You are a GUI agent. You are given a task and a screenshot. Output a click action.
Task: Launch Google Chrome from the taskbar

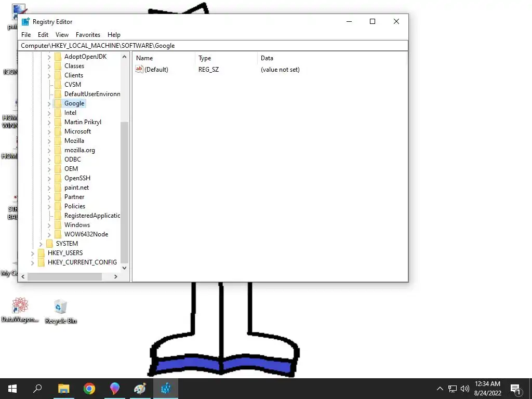(x=89, y=389)
